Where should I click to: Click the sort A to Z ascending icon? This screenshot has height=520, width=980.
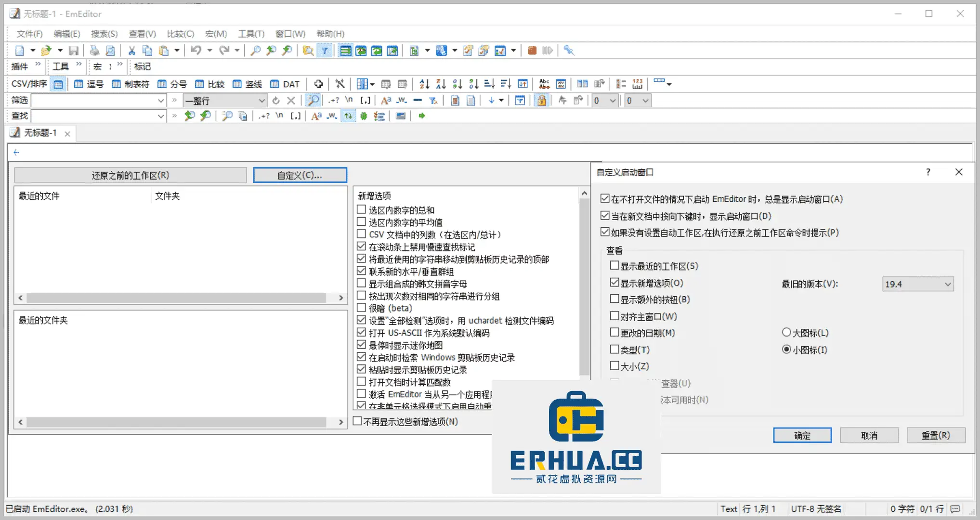(x=424, y=84)
